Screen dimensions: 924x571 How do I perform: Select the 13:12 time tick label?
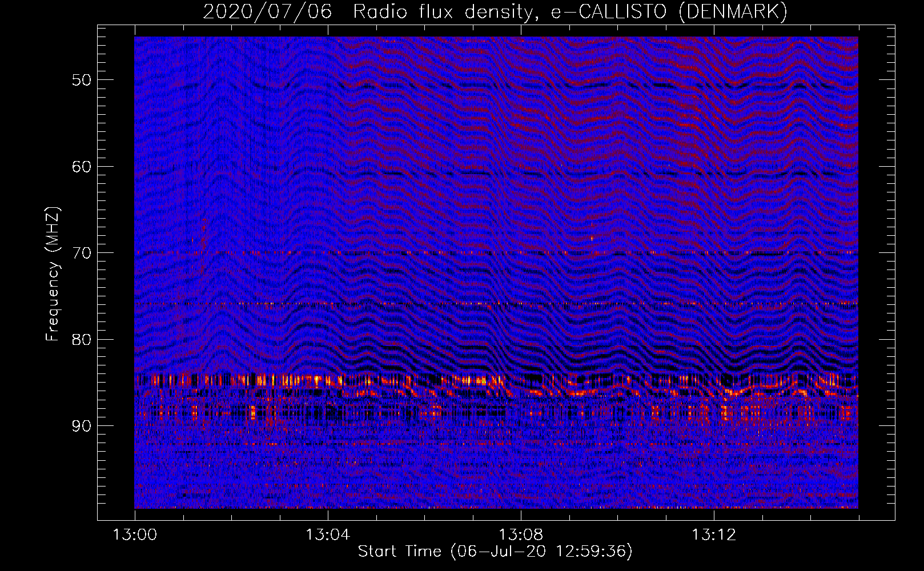714,535
